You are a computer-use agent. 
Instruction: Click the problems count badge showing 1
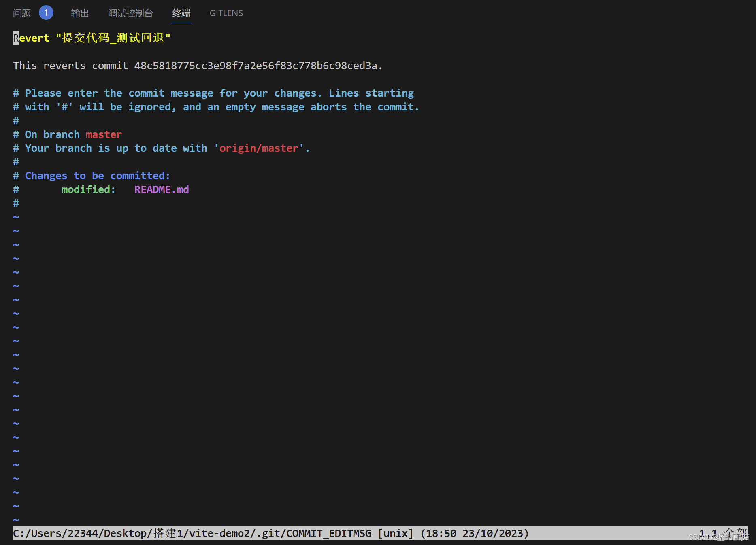(x=46, y=13)
